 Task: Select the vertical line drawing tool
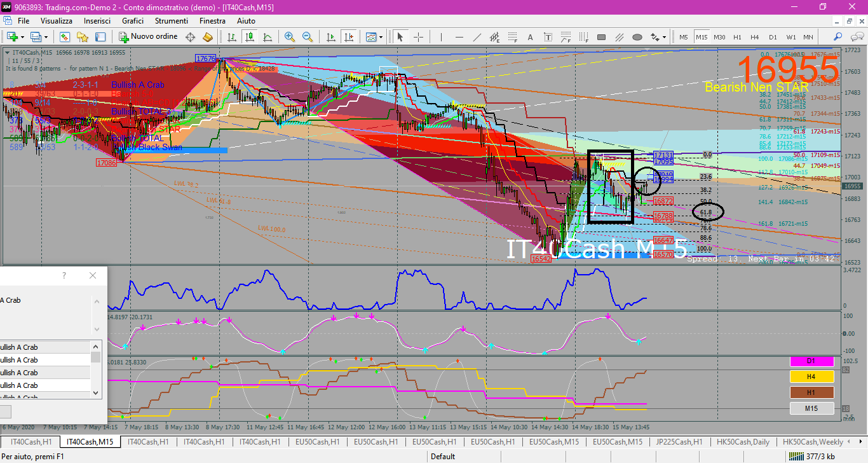(441, 37)
